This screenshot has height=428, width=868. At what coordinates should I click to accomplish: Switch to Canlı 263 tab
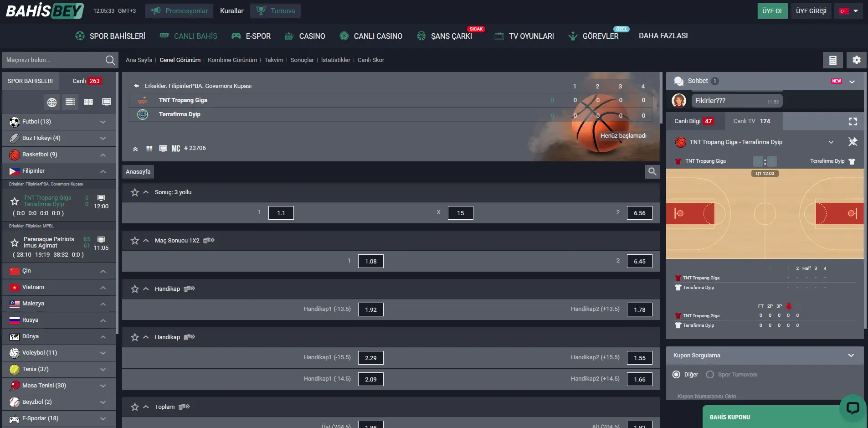(87, 81)
